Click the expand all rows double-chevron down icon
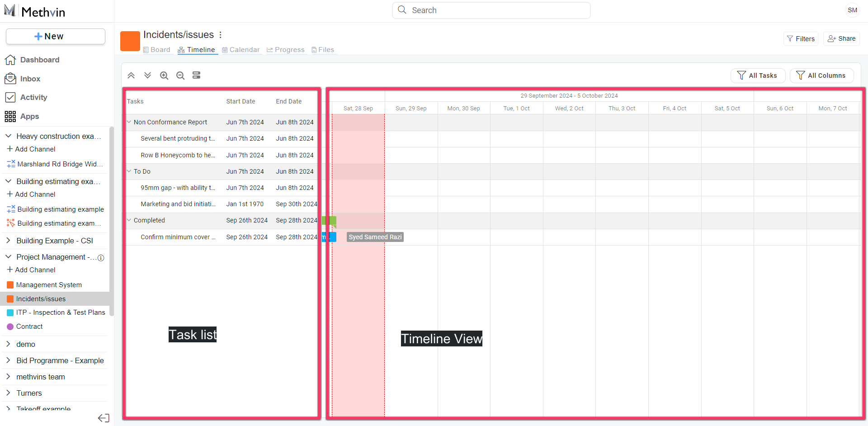 [147, 76]
